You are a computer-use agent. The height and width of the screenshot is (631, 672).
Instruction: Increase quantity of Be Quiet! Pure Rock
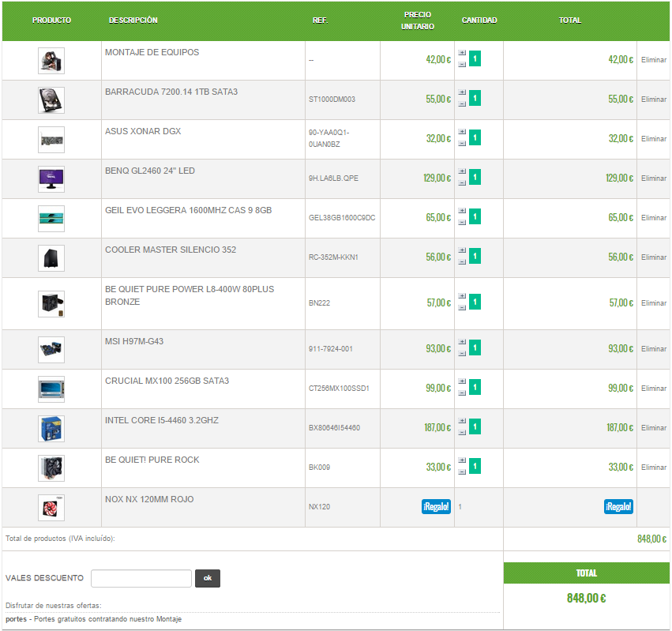tap(462, 460)
